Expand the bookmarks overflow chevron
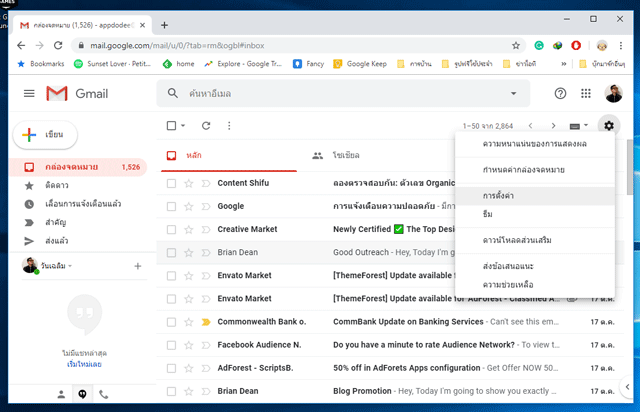640x412 pixels. [x=564, y=64]
